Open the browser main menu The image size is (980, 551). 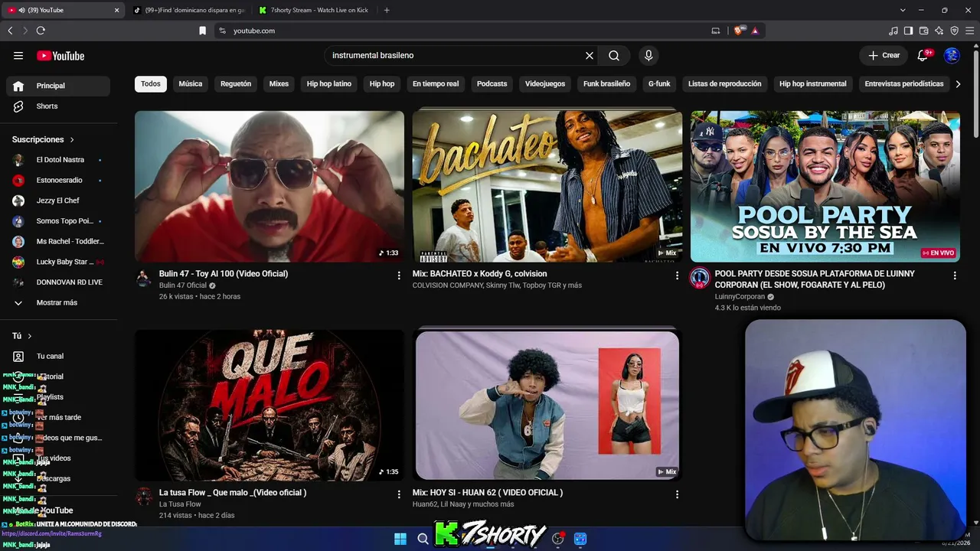[x=970, y=31]
